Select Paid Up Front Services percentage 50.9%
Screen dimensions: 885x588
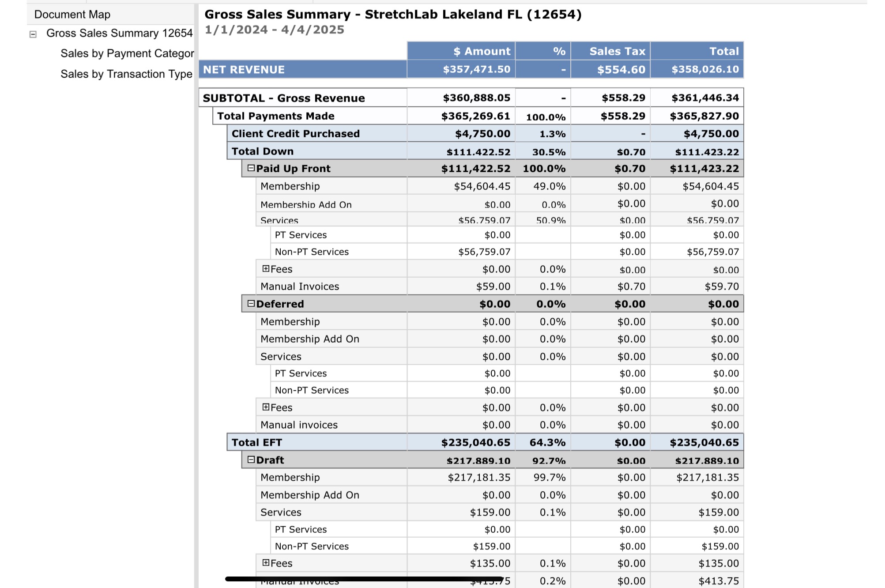[550, 220]
